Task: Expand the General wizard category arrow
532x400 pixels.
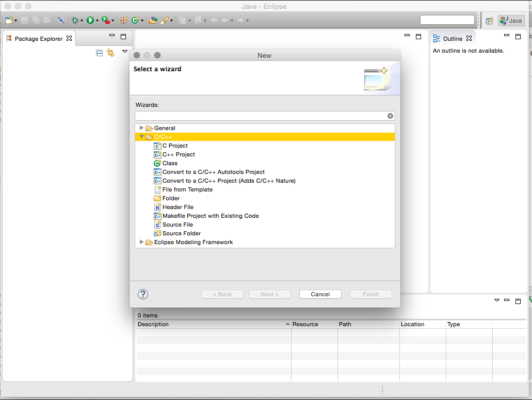Action: click(141, 128)
